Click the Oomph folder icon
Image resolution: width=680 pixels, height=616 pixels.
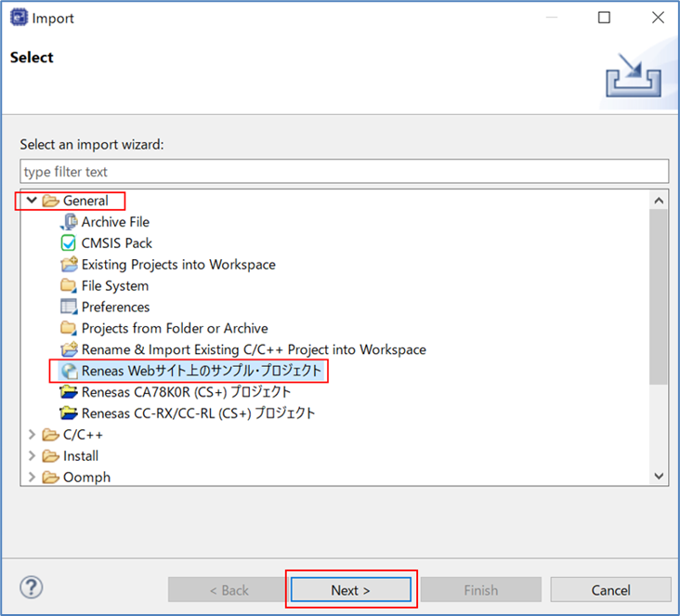click(50, 478)
